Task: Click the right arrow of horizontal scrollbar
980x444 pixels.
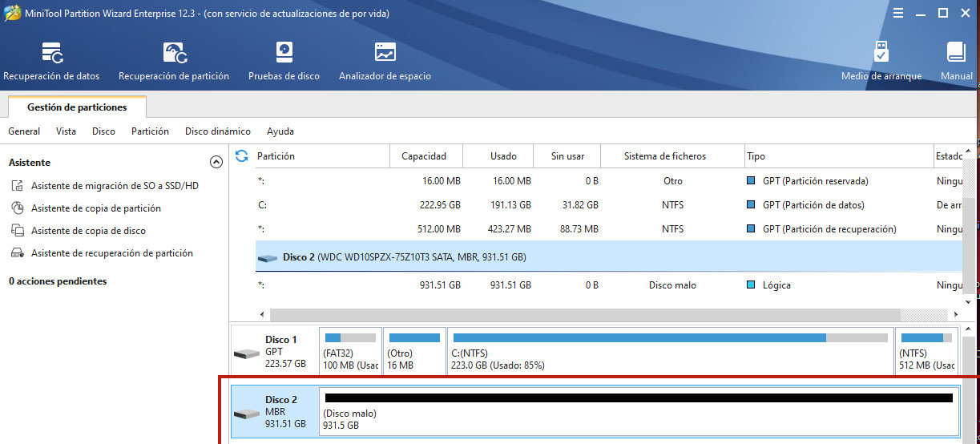Action: coord(958,314)
